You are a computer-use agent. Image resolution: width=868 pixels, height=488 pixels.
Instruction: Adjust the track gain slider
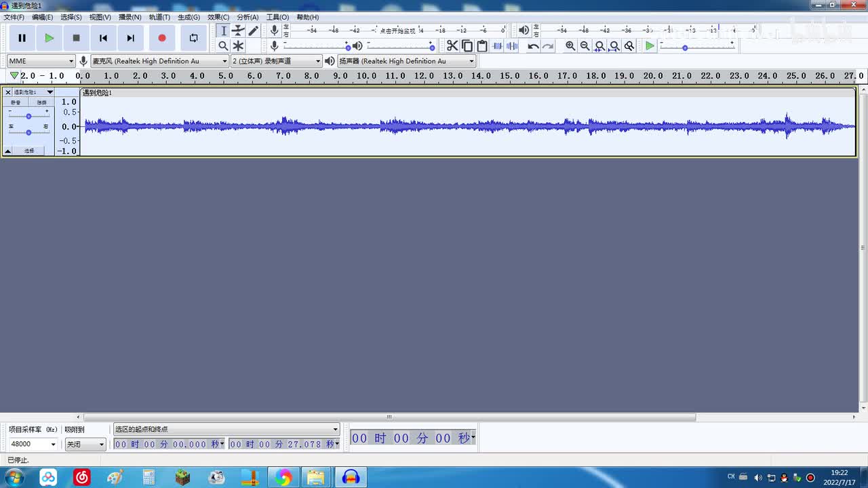[x=28, y=116]
